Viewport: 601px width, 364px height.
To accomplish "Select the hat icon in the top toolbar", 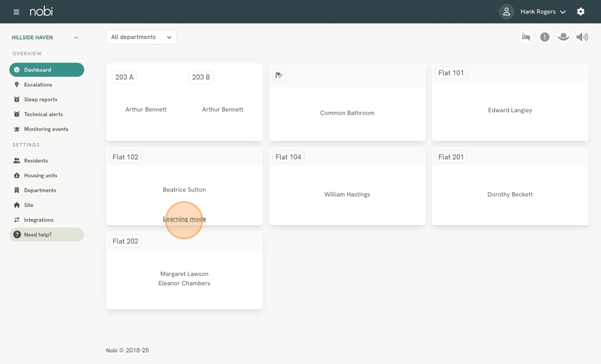I will coord(563,36).
